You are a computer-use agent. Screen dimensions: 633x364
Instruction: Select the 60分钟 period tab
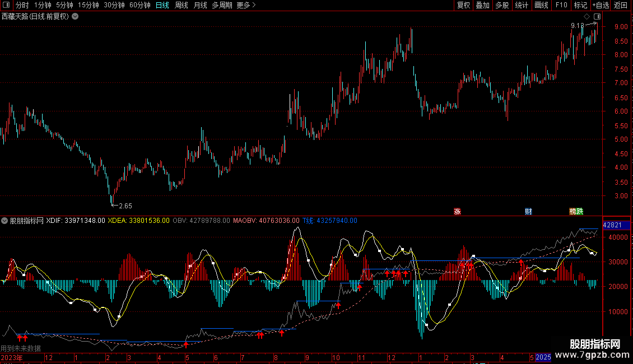[x=140, y=5]
